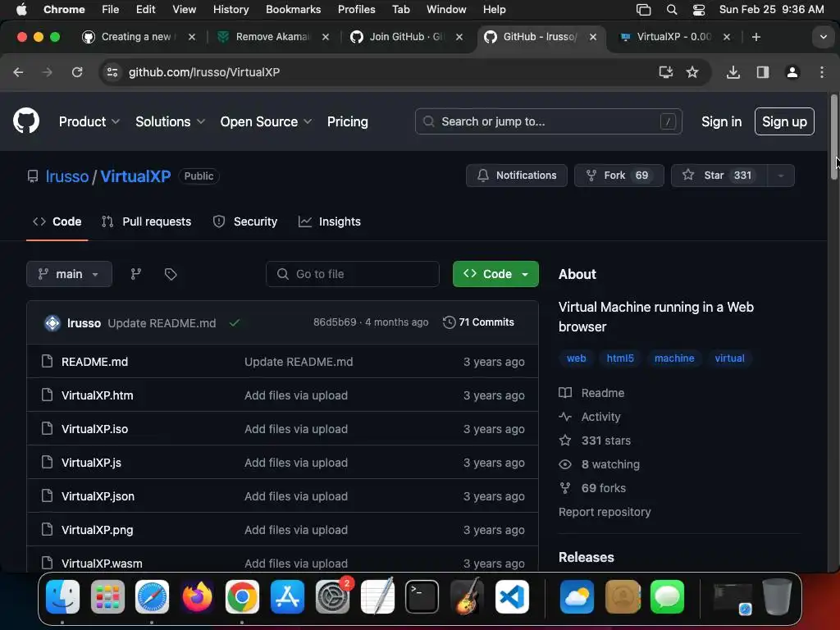Launch Terminal from the dock
The width and height of the screenshot is (840, 630).
(422, 596)
